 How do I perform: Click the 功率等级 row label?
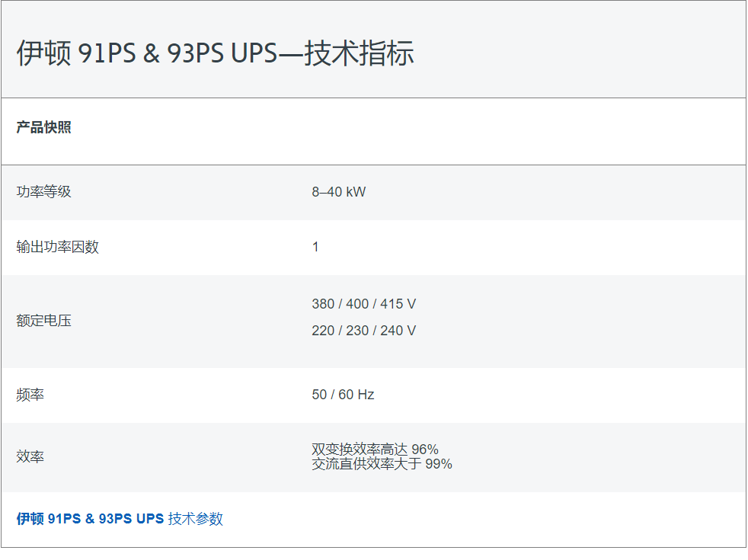click(43, 192)
